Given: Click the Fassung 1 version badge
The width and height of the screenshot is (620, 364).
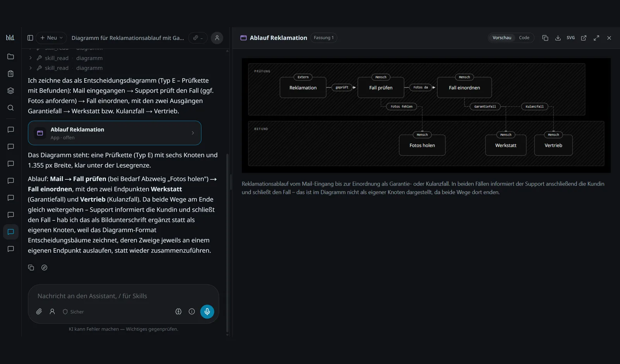Looking at the screenshot, I should click(324, 38).
